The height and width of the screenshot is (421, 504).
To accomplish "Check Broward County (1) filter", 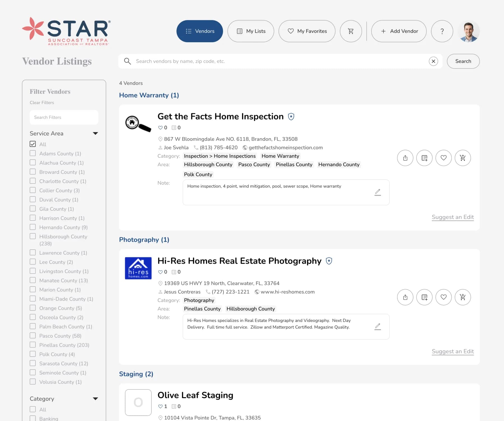I will pos(33,172).
